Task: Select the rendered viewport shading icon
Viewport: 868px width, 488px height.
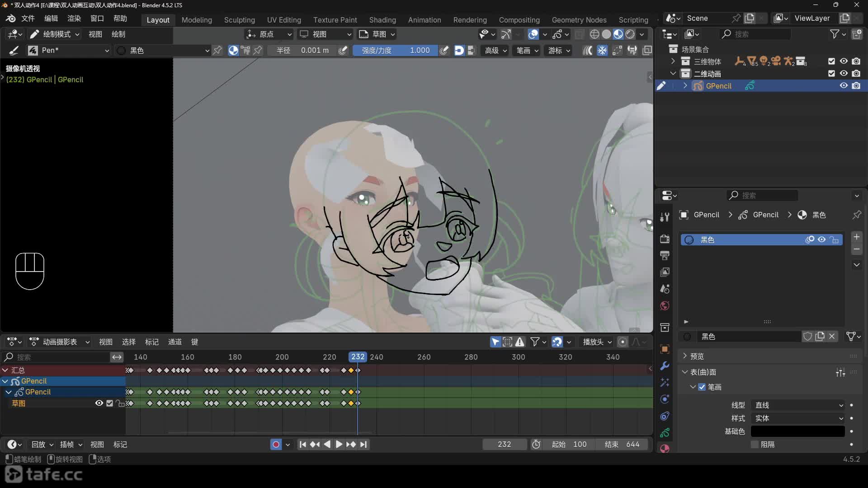Action: [x=630, y=34]
